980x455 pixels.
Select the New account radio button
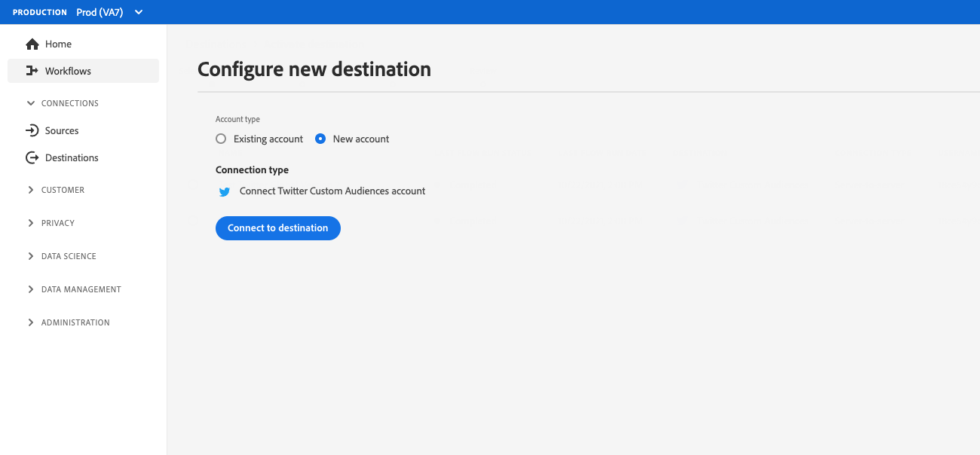[x=320, y=139]
